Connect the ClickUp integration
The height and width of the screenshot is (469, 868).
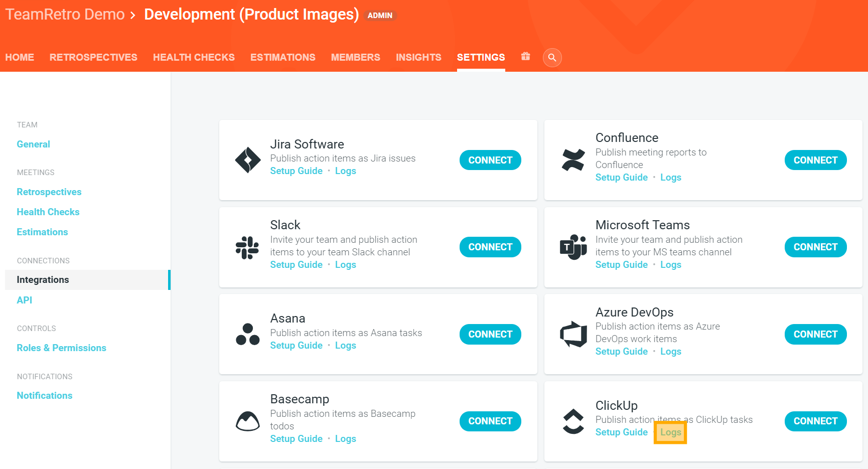(815, 421)
